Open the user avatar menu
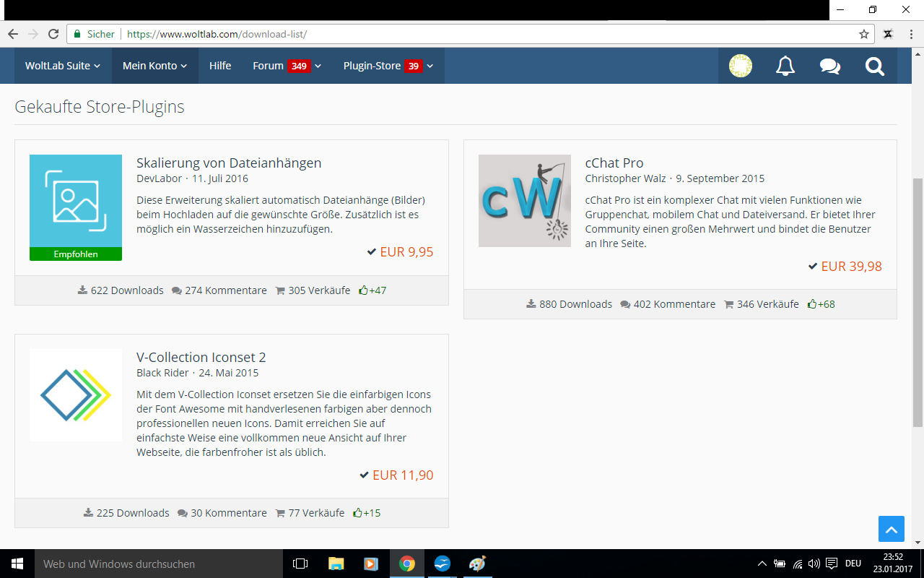 [x=741, y=66]
